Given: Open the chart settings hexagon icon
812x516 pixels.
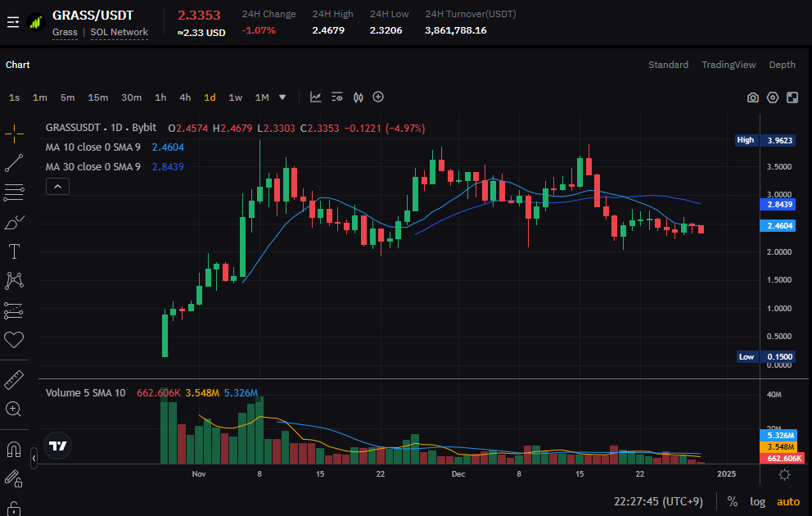Looking at the screenshot, I should coord(773,97).
